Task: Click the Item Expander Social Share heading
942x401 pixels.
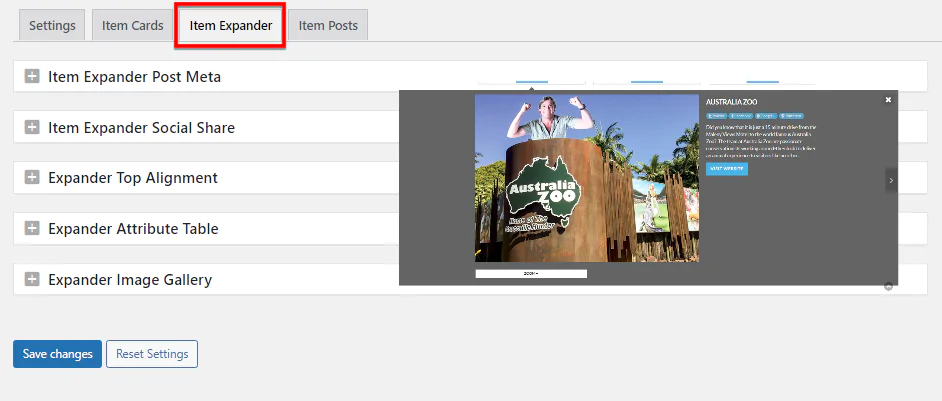Action: [141, 128]
